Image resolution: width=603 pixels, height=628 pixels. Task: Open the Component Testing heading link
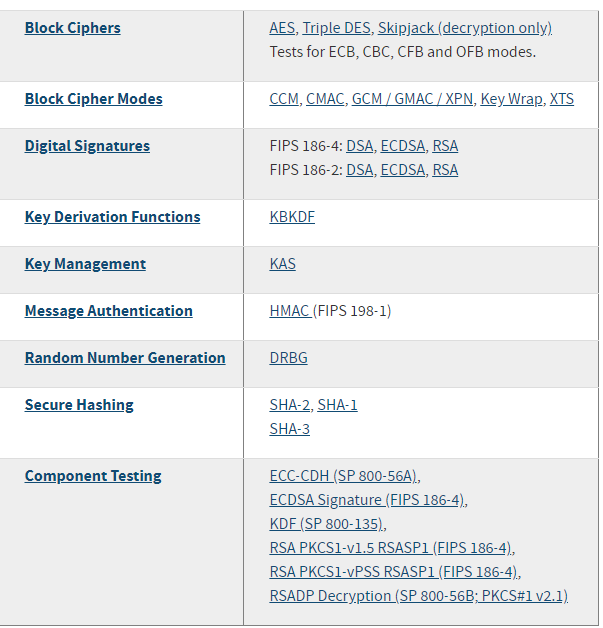point(93,476)
